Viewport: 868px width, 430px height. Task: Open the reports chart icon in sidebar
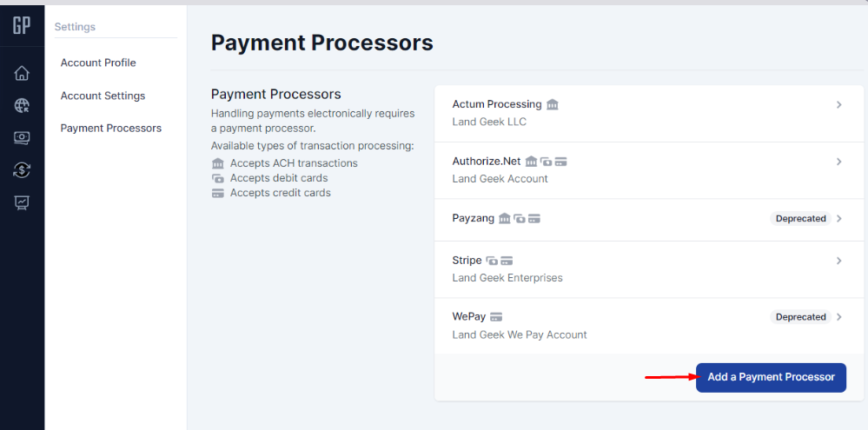tap(22, 203)
